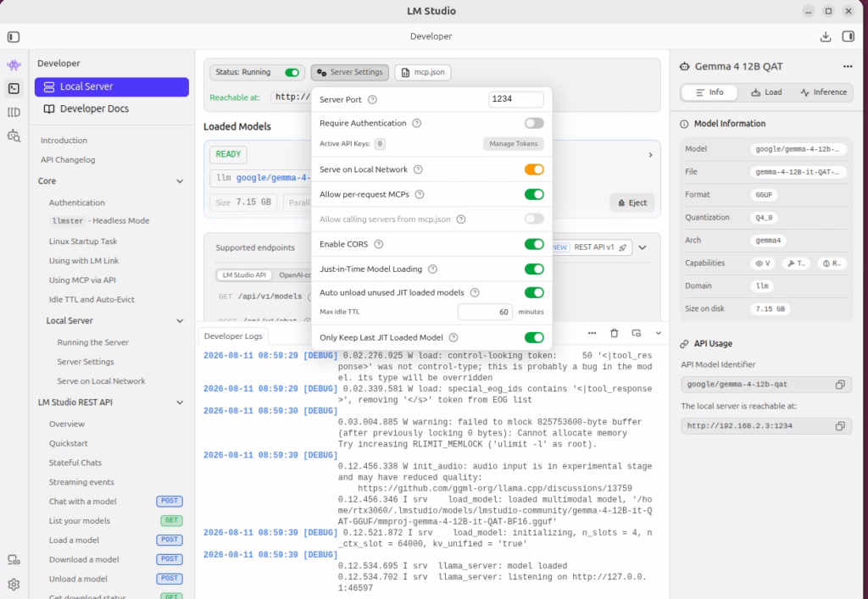The image size is (868, 599).
Task: Open the LM Link icon near bottom of rail
Action: point(14,560)
